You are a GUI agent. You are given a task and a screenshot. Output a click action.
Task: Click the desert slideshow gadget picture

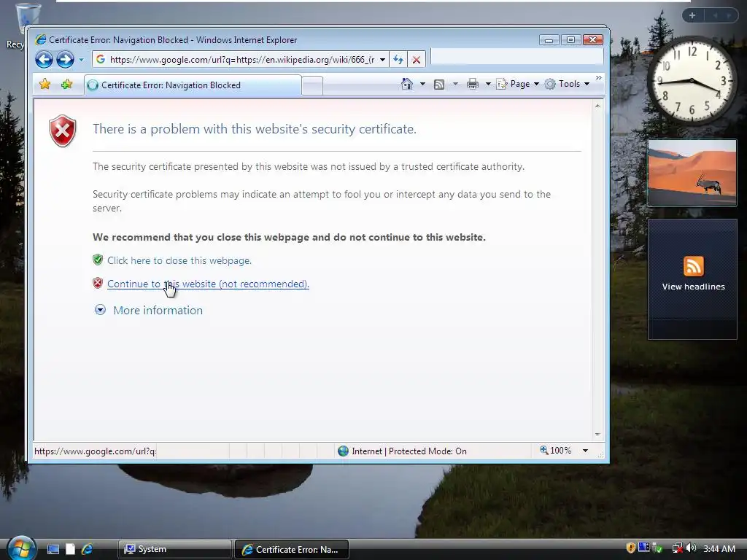click(692, 173)
